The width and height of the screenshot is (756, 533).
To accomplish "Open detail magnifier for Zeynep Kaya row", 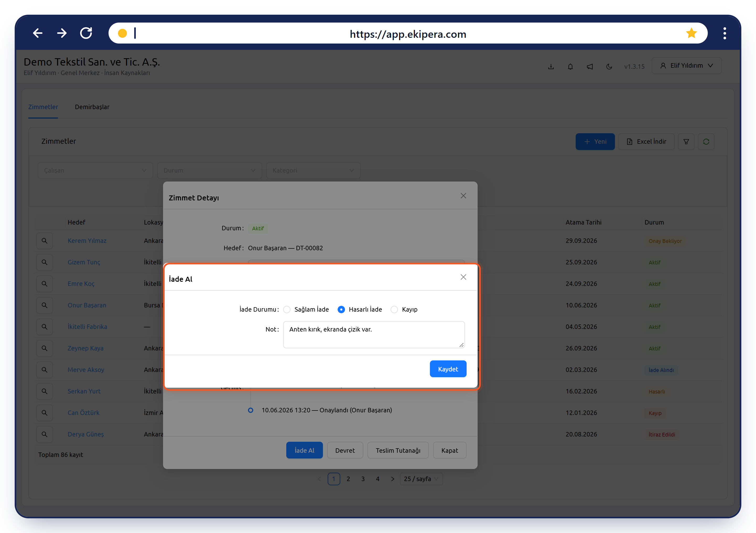I will tap(45, 348).
